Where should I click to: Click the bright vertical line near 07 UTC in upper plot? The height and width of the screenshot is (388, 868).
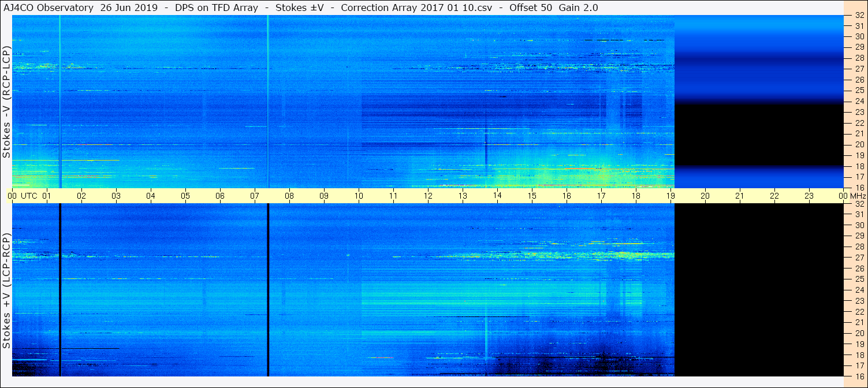coord(268,102)
